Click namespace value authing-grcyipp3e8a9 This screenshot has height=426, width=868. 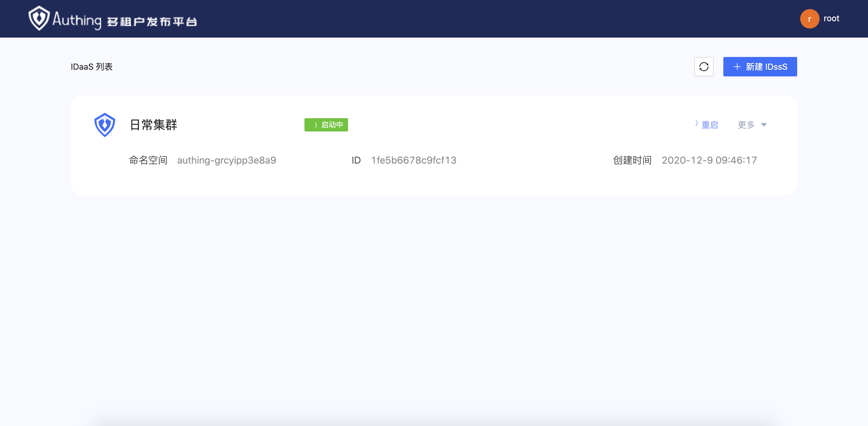click(226, 160)
